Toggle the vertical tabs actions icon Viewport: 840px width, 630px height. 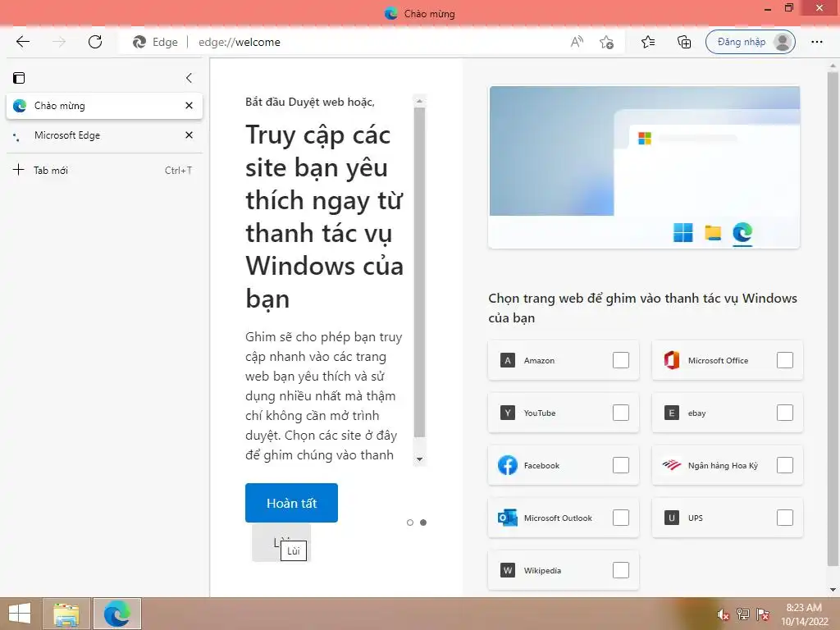pyautogui.click(x=19, y=78)
